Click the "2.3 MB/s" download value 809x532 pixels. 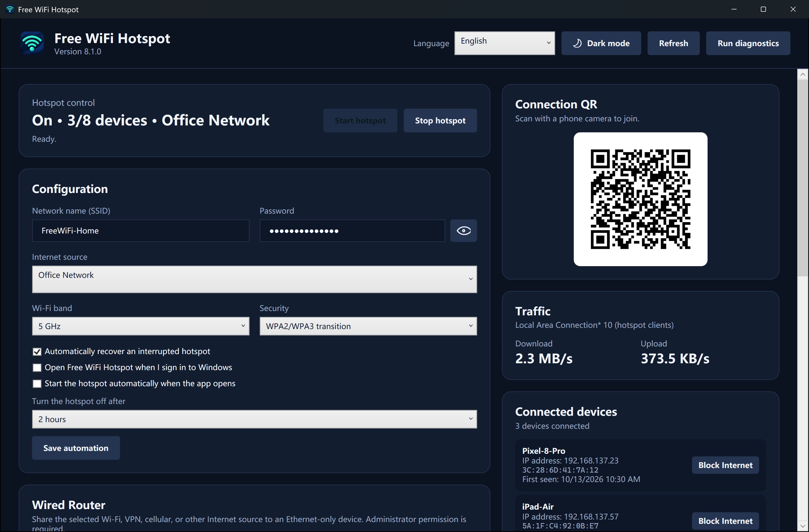[x=543, y=359]
